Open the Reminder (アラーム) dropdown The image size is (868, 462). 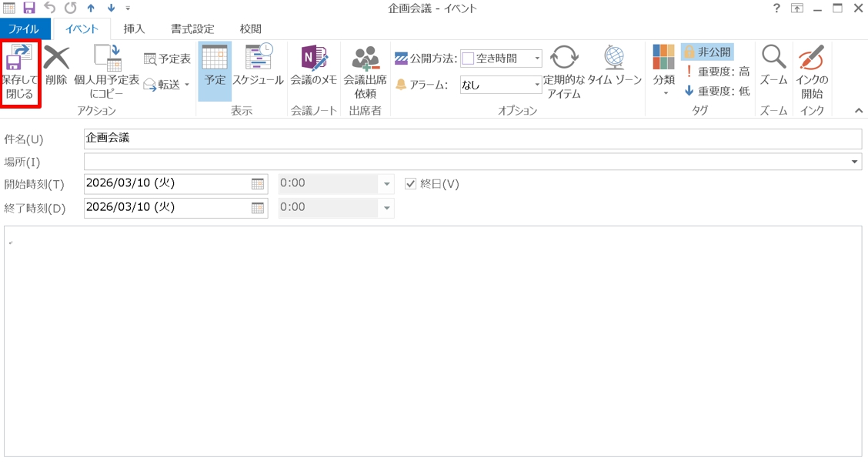(x=537, y=85)
